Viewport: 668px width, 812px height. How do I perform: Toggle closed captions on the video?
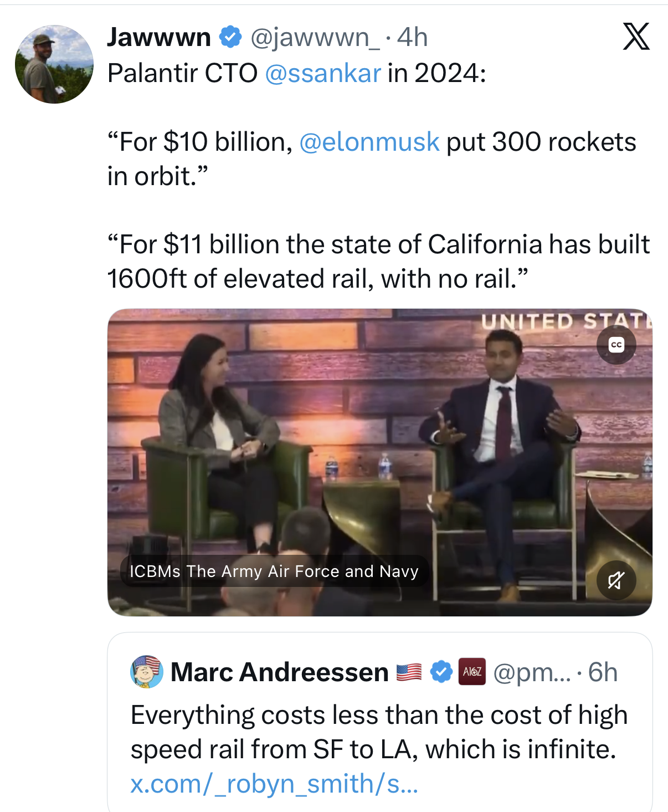616,345
